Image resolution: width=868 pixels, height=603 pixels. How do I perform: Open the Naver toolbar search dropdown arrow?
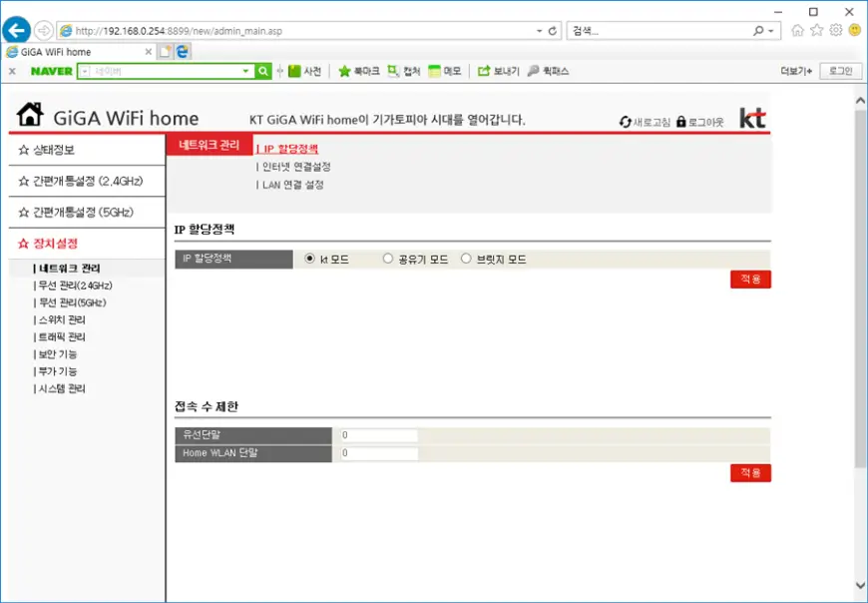pyautogui.click(x=246, y=71)
